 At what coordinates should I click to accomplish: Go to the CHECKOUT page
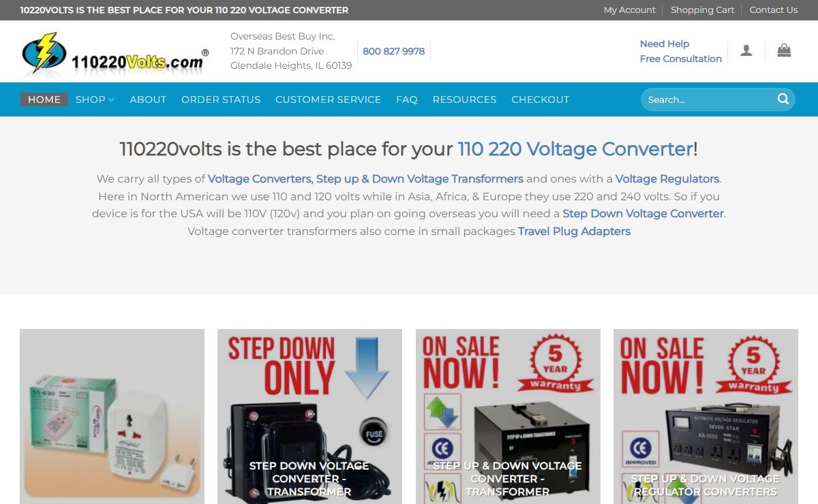point(541,99)
